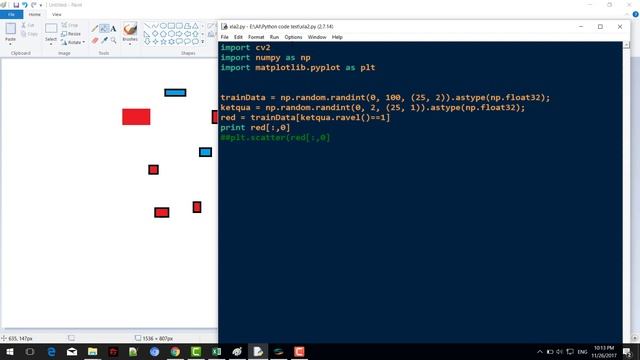
Task: Choose the Right triangle shape in Shapes gallery
Action: coord(147,34)
